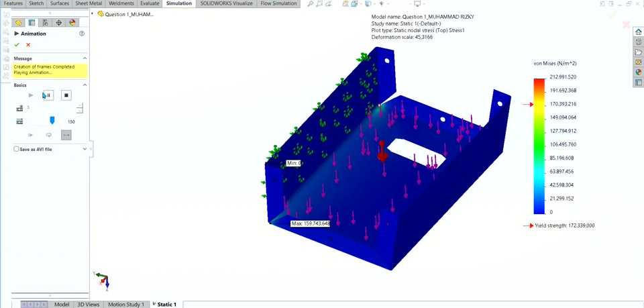Open the Weldments ribbon tab

click(x=121, y=3)
